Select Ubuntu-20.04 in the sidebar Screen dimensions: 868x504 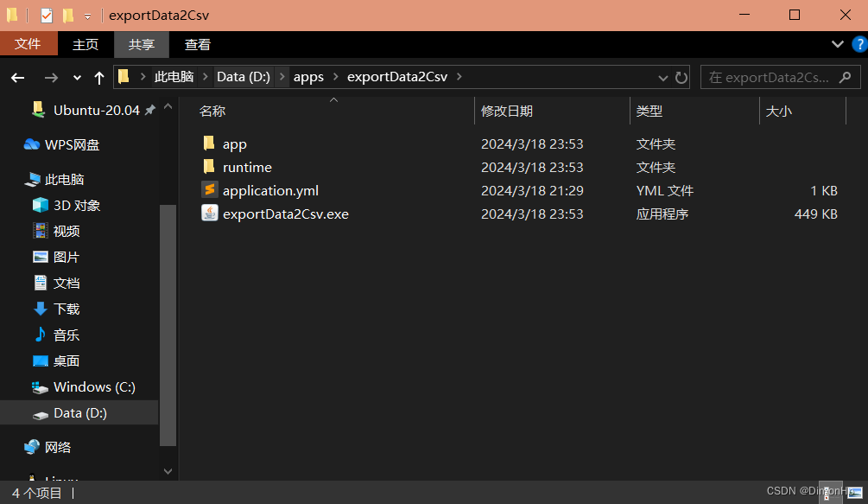pyautogui.click(x=97, y=110)
